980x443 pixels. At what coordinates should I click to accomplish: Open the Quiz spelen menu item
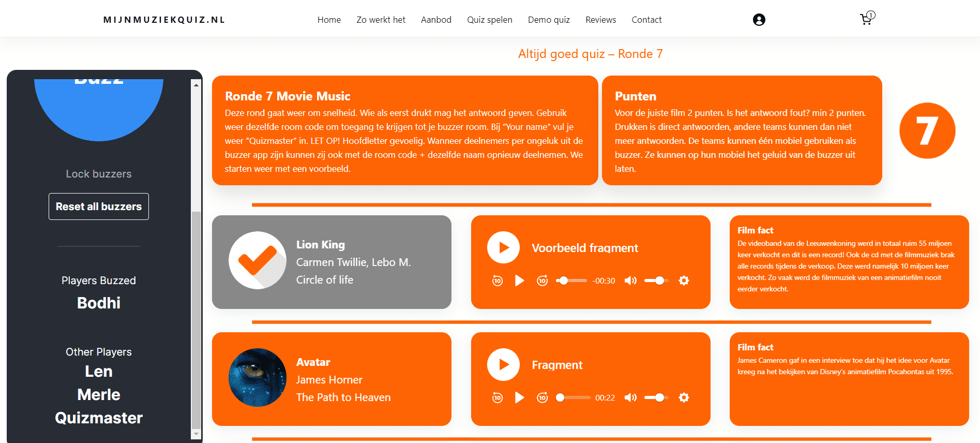[x=489, y=20]
